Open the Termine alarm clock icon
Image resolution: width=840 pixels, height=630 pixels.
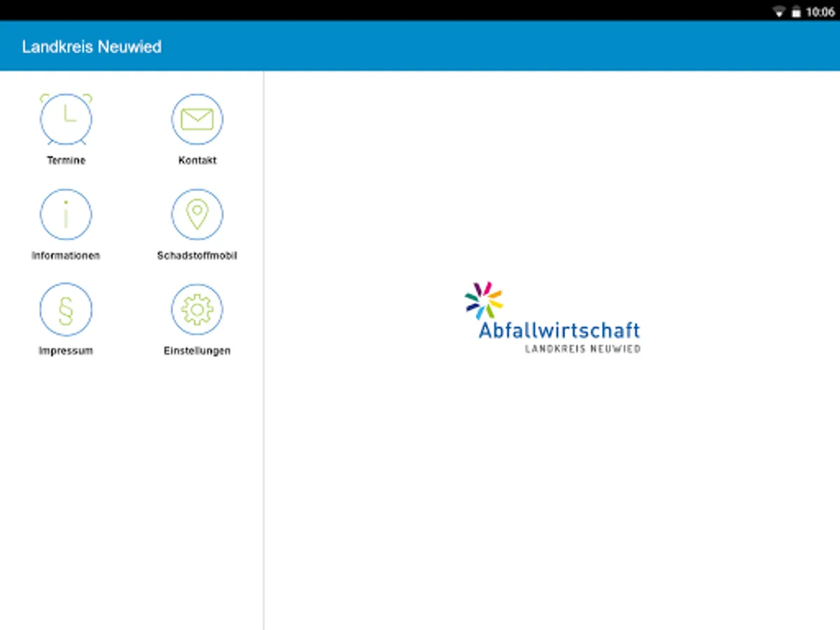pos(66,120)
